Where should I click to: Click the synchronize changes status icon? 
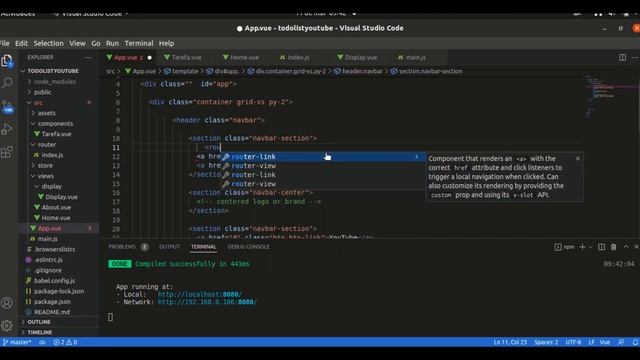[42, 342]
